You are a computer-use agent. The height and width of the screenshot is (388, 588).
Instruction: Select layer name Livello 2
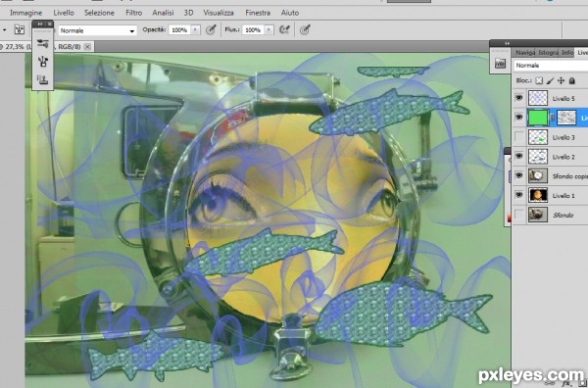click(x=563, y=157)
